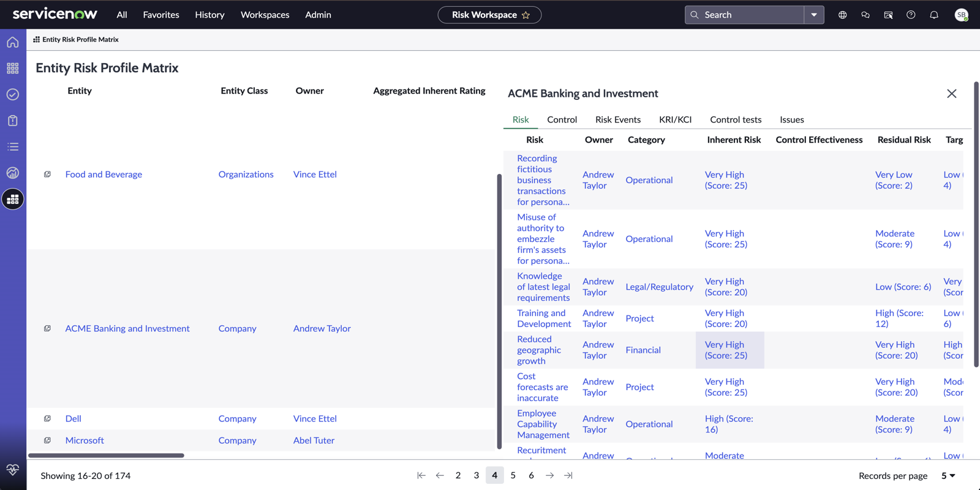Switch to the Control tests tab
Screen dimensions: 980x490
coord(736,119)
